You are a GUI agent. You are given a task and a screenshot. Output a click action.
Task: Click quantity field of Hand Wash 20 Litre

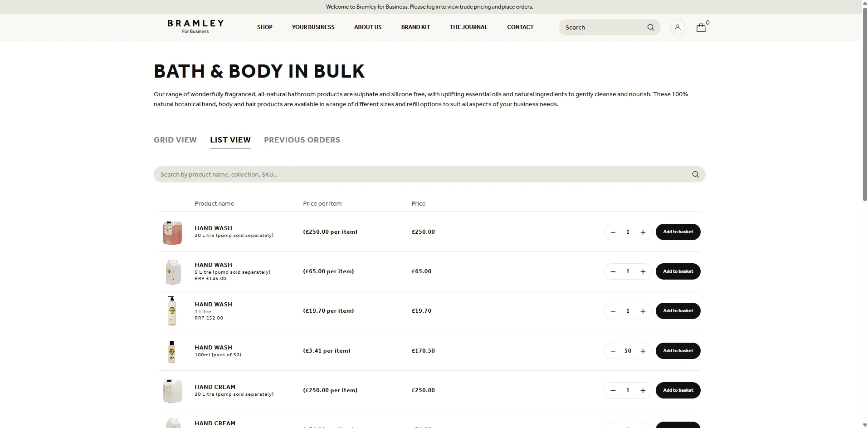[x=628, y=232]
